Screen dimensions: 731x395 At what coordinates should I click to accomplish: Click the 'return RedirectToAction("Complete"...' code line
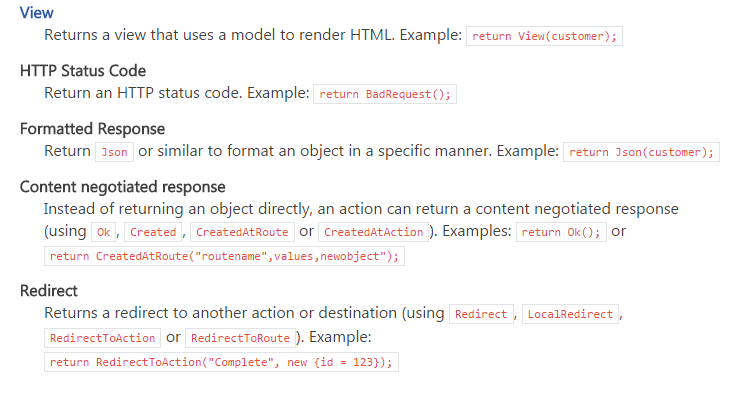tap(221, 362)
